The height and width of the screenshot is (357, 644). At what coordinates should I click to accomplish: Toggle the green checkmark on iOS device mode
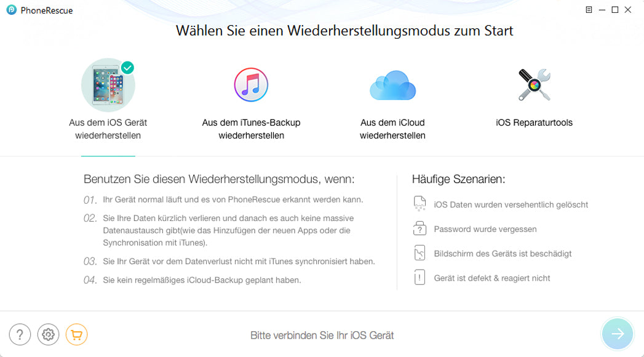tap(127, 68)
